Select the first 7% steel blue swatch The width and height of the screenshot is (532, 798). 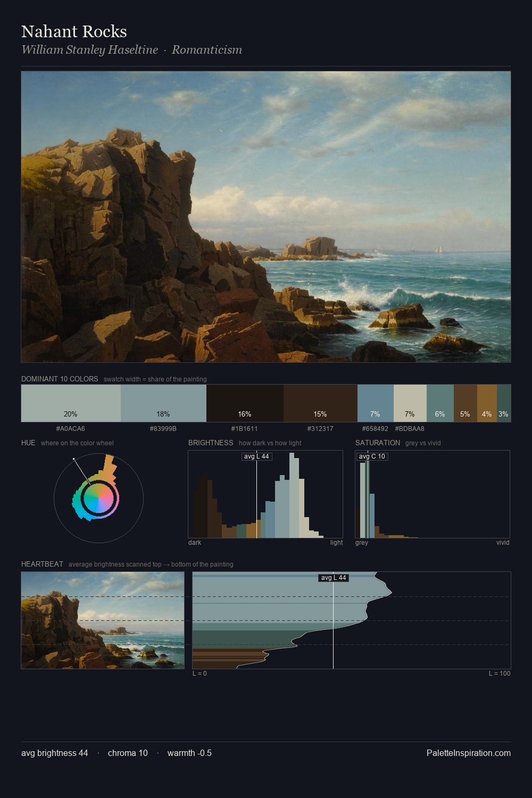pos(376,403)
